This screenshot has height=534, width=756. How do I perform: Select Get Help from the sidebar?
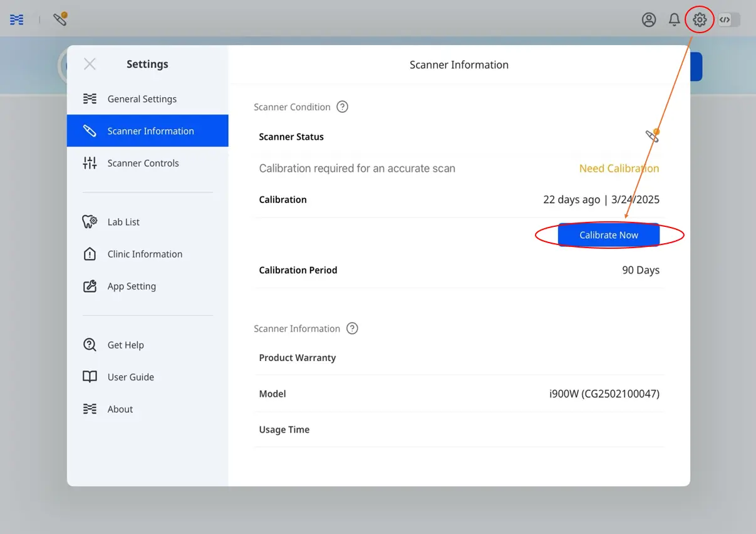[x=125, y=345]
